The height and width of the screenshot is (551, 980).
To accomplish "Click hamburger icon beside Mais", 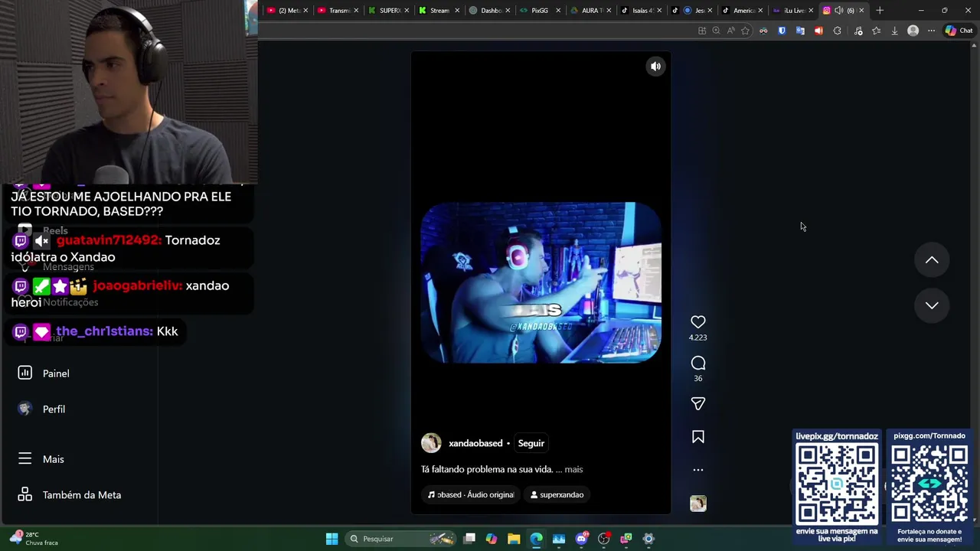I will 24,458.
